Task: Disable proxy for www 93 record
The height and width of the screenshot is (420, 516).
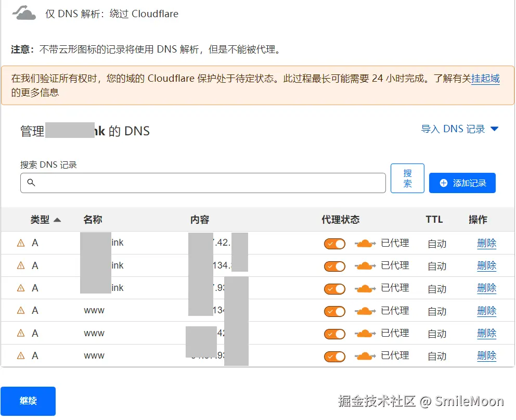Action: (334, 357)
